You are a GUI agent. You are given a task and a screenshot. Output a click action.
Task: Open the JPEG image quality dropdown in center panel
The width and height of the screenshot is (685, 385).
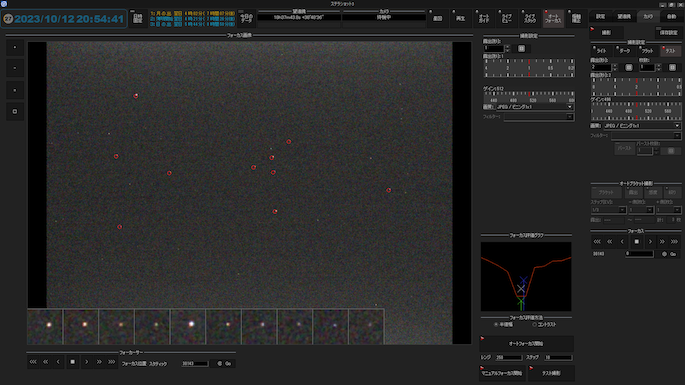(535, 107)
